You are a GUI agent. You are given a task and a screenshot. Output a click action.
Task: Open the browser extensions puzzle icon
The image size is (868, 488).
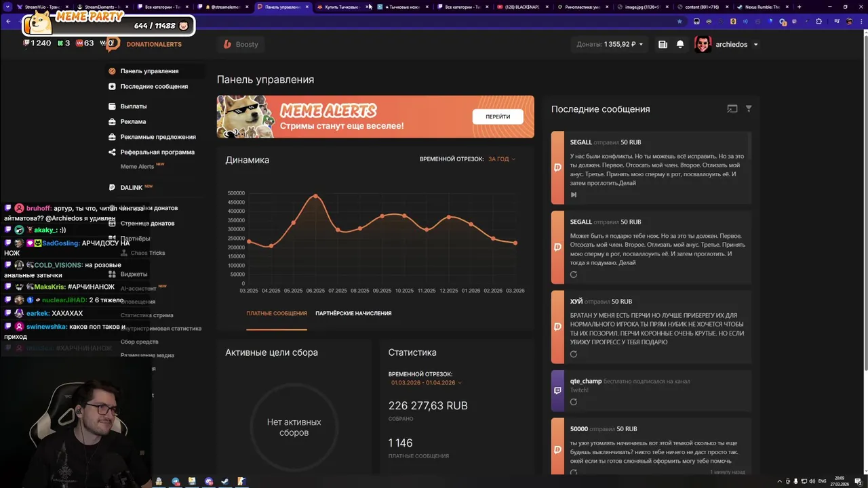[x=818, y=21]
